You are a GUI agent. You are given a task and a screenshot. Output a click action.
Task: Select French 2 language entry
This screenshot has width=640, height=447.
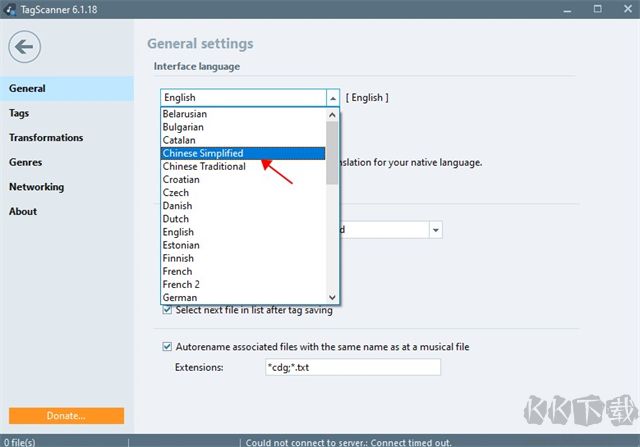(243, 284)
